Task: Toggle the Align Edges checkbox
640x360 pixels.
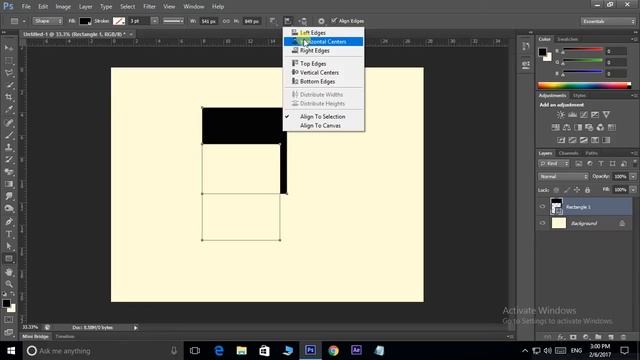Action: point(334,20)
